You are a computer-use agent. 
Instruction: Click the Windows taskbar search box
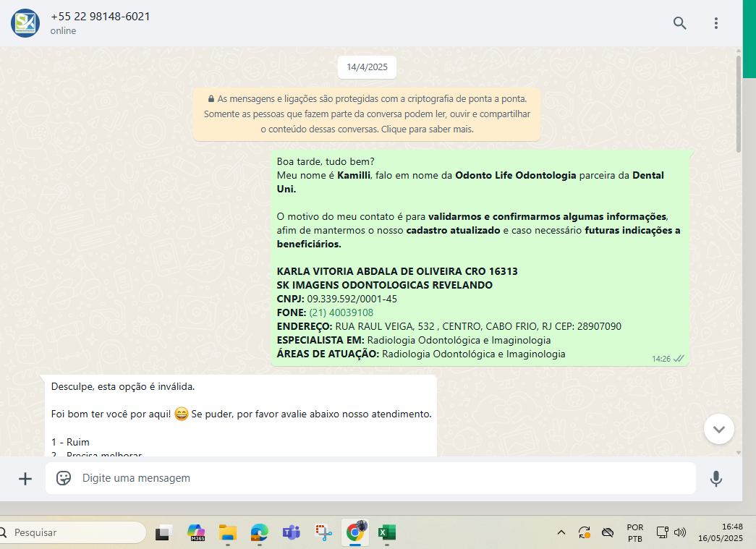click(x=72, y=532)
